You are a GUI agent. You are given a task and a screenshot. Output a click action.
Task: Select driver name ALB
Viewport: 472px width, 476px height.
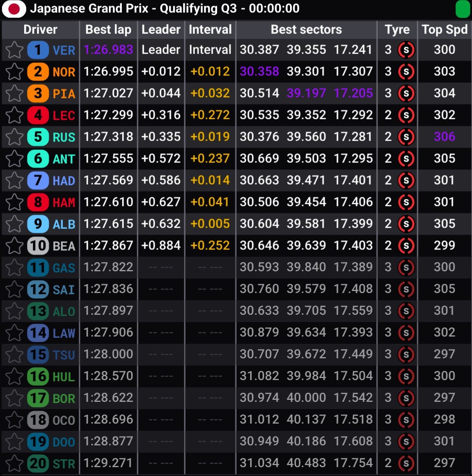64,224
